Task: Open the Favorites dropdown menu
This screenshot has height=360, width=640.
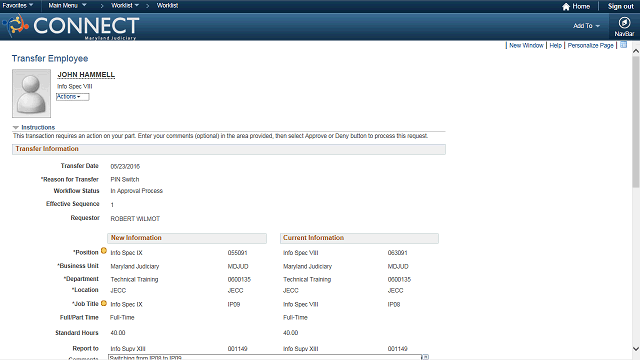Action: (x=18, y=6)
